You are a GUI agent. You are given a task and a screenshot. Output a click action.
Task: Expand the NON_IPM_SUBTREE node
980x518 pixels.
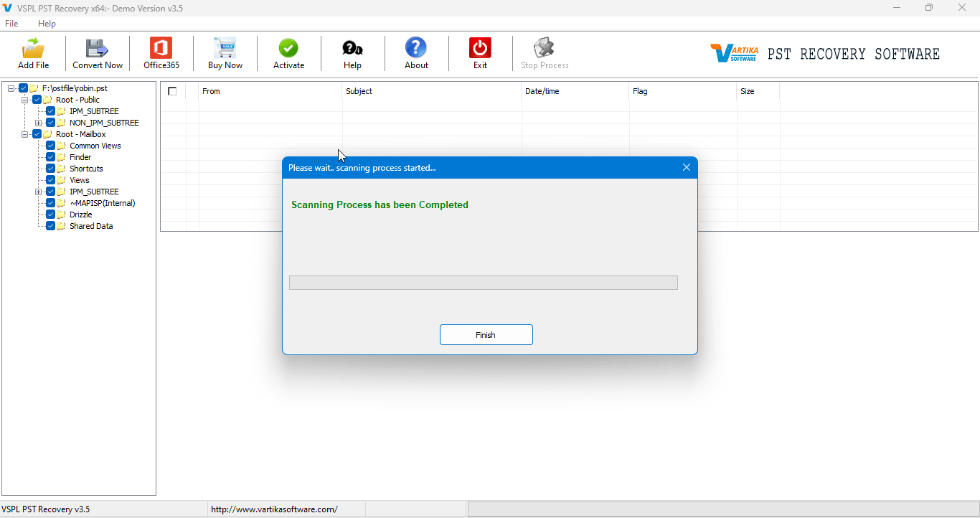[39, 123]
